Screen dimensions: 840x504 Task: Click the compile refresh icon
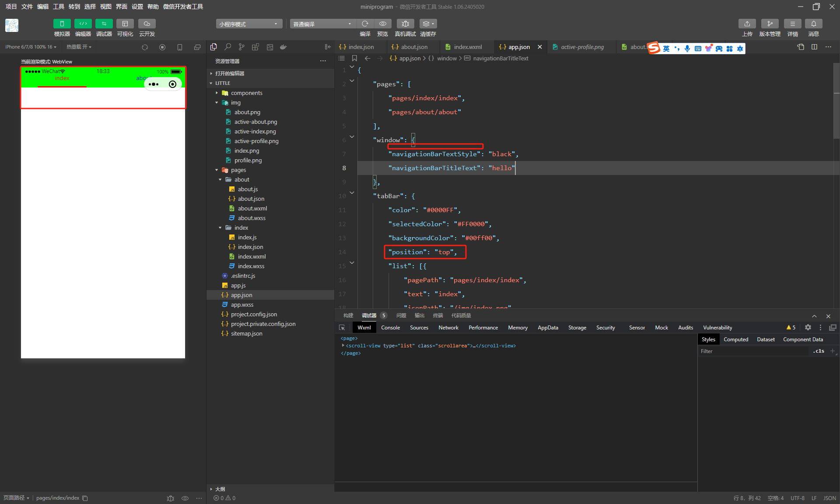coord(365,24)
